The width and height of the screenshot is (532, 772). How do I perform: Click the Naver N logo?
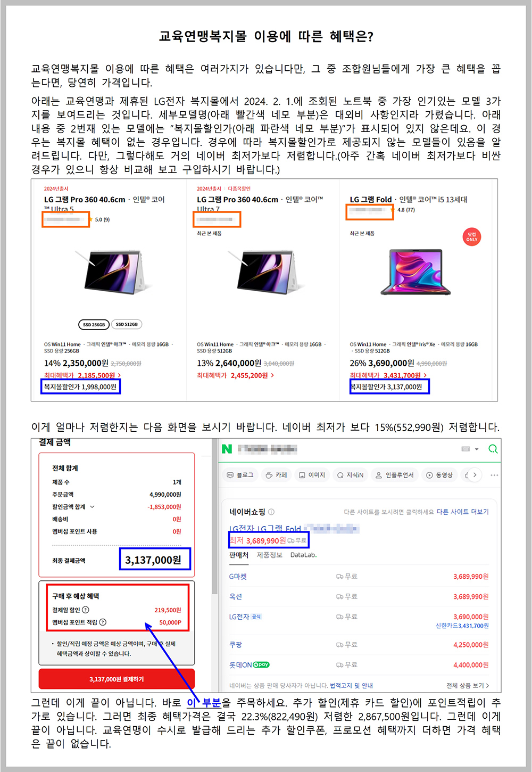click(227, 449)
